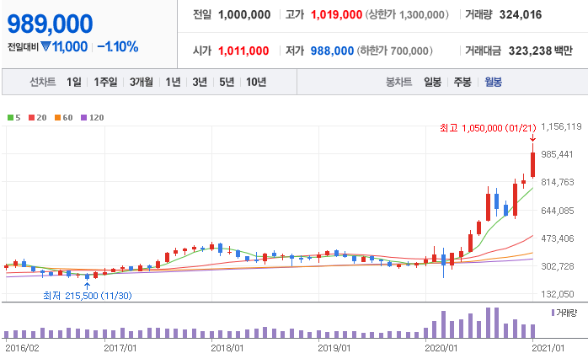The height and width of the screenshot is (364, 588).
Task: Click the 거래량 value 324,016
Action: pyautogui.click(x=521, y=14)
